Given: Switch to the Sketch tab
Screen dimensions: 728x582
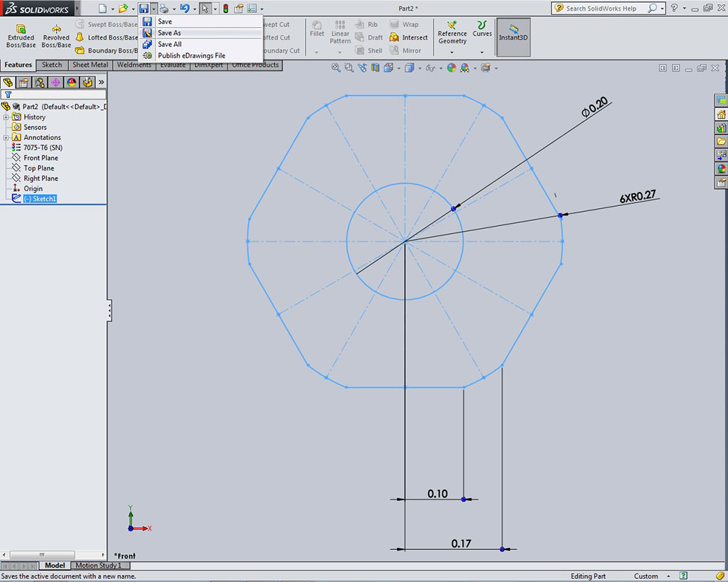Looking at the screenshot, I should (52, 65).
